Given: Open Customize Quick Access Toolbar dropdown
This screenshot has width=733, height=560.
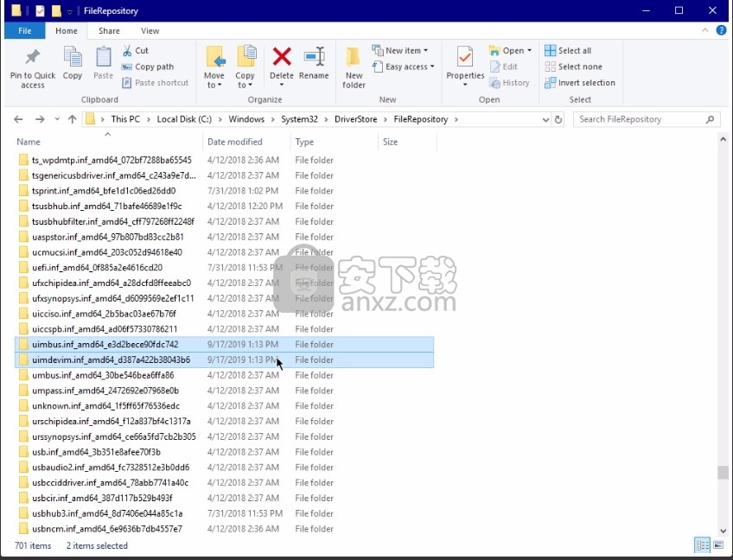Looking at the screenshot, I should (70, 12).
